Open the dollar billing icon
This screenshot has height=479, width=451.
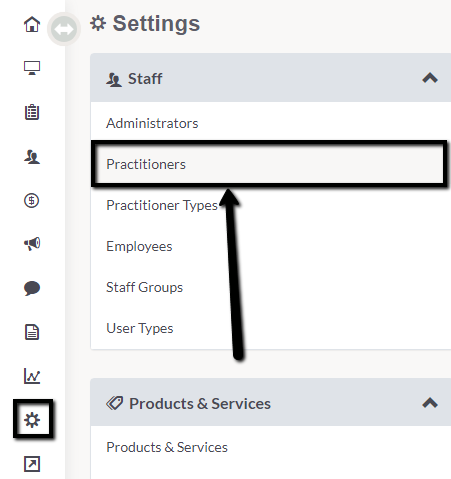(x=32, y=200)
